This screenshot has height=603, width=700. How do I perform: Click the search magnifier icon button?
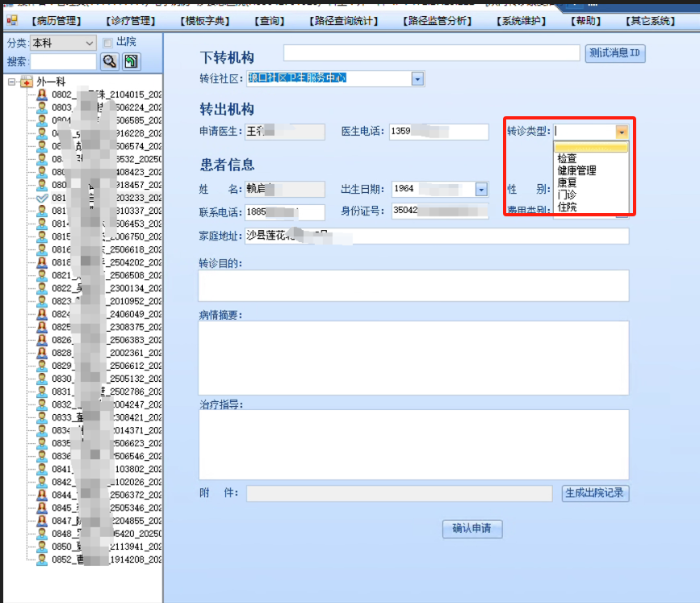[109, 61]
